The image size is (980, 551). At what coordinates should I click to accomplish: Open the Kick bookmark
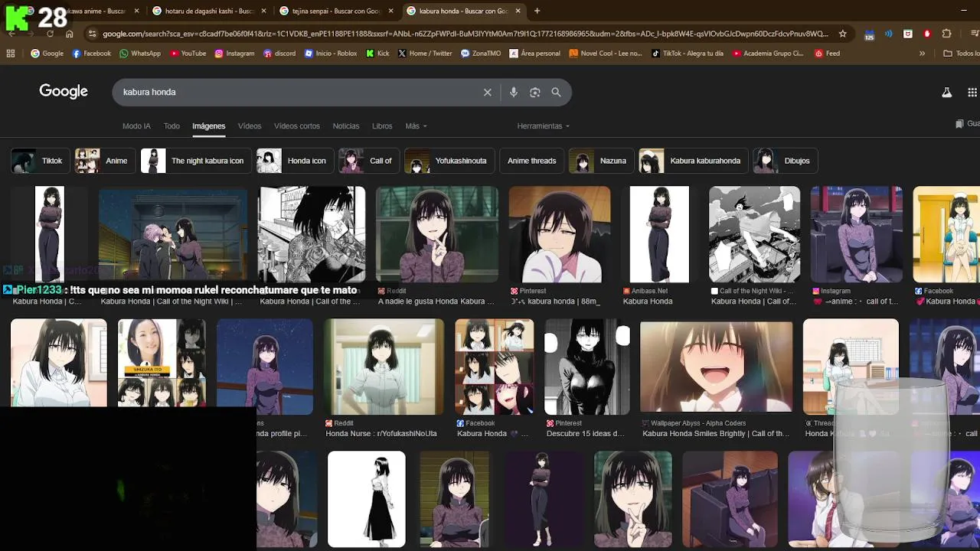[x=377, y=54]
